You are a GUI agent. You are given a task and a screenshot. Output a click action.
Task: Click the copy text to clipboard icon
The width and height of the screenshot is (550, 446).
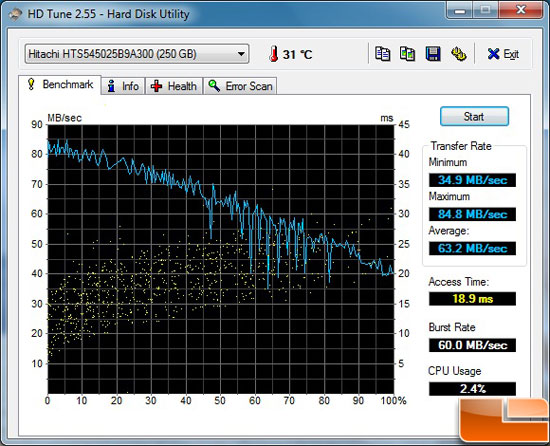click(382, 54)
